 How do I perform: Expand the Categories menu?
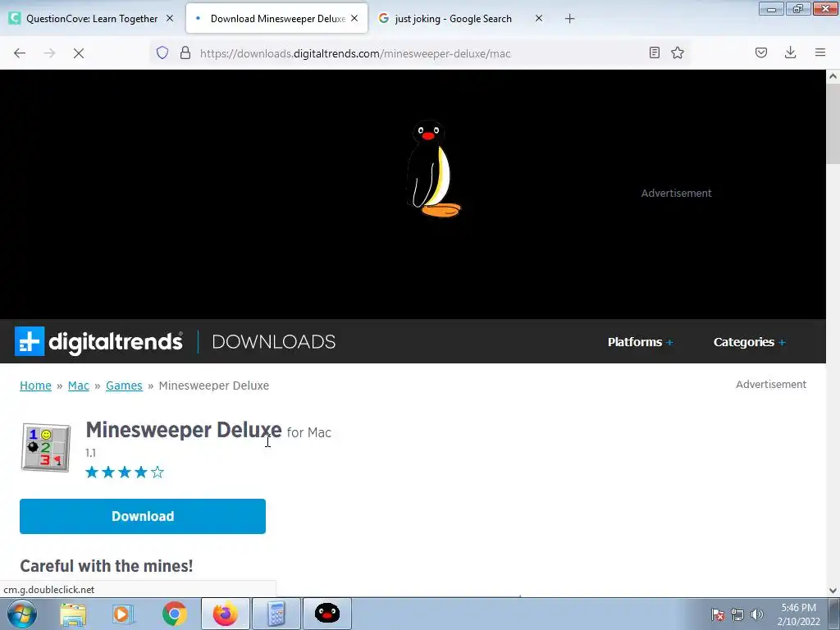pos(750,342)
